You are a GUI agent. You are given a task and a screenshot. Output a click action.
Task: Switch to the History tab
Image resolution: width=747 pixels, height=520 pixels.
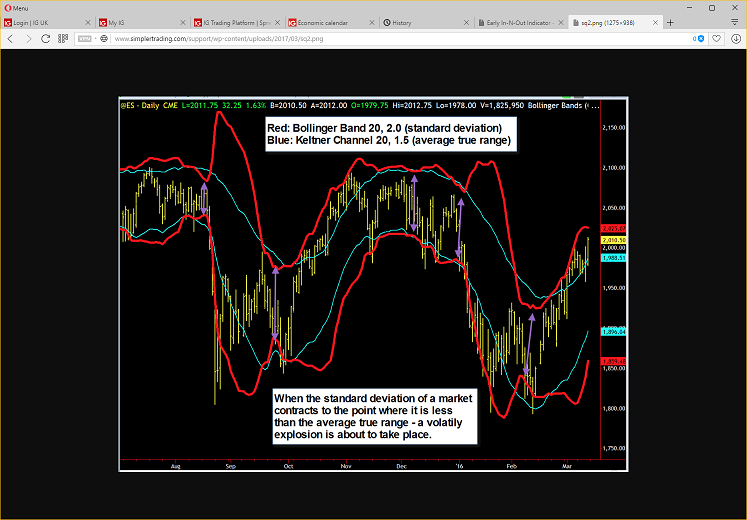(426, 22)
